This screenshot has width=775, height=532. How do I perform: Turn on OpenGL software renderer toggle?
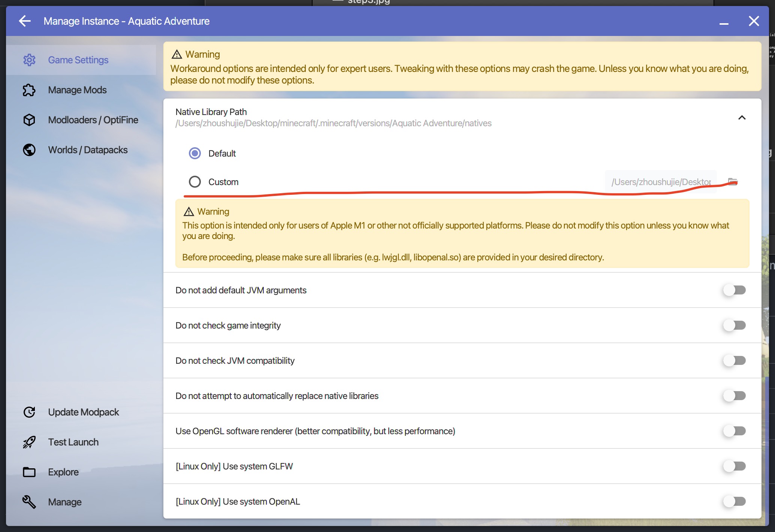tap(734, 431)
